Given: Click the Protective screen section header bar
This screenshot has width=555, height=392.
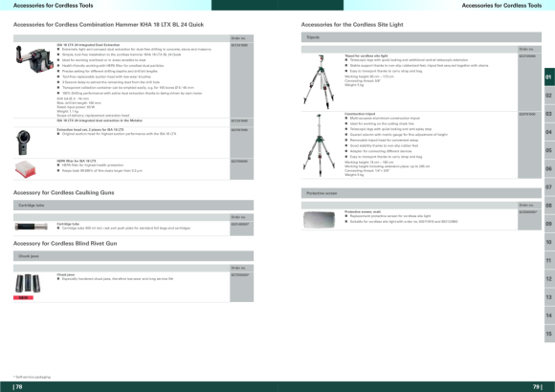Looking at the screenshot, I should (421, 193).
